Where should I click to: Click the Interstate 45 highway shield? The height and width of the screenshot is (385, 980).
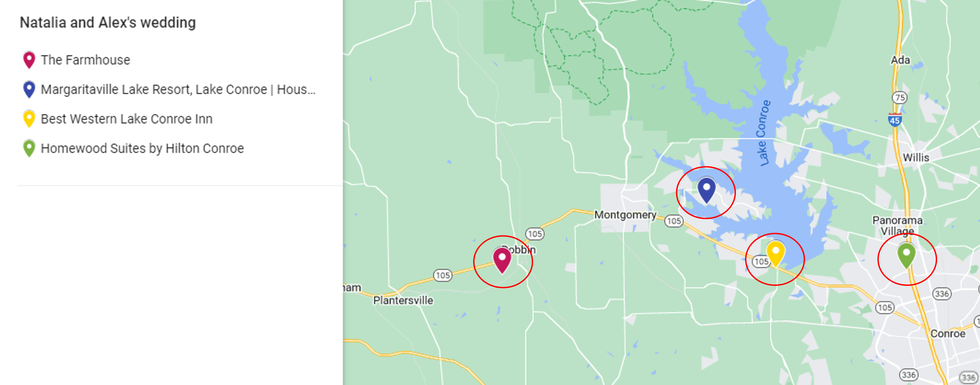coord(894,120)
